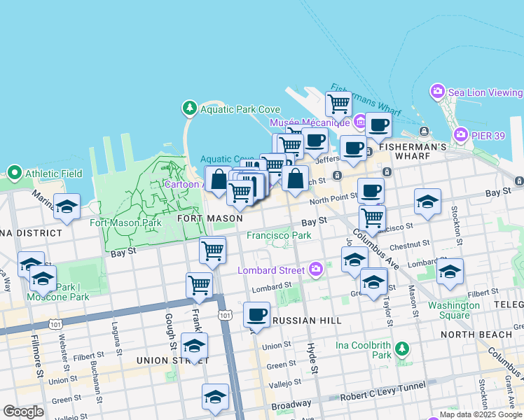Select the 'Mason St' street label
The height and width of the screenshot is (420, 524).
click(x=413, y=302)
